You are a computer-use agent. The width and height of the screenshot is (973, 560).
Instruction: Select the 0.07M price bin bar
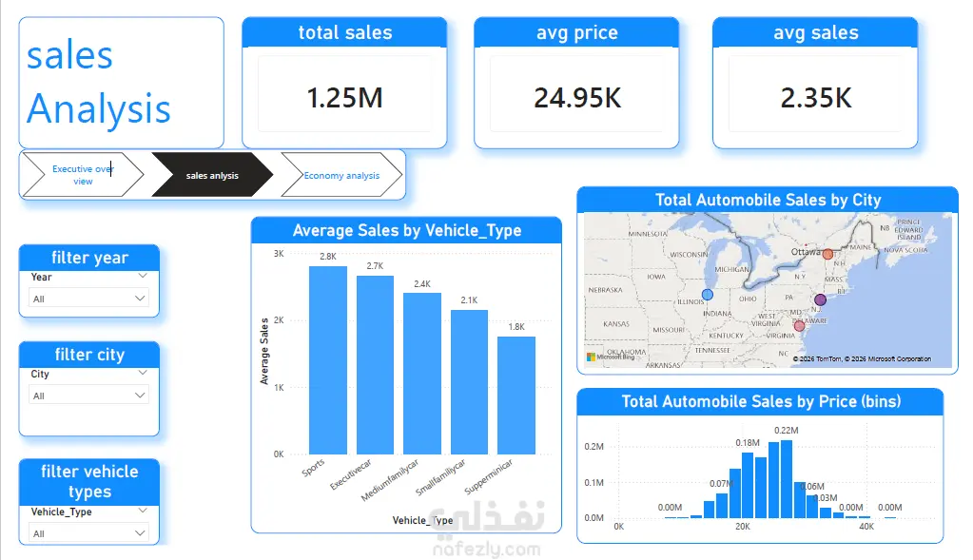(722, 506)
